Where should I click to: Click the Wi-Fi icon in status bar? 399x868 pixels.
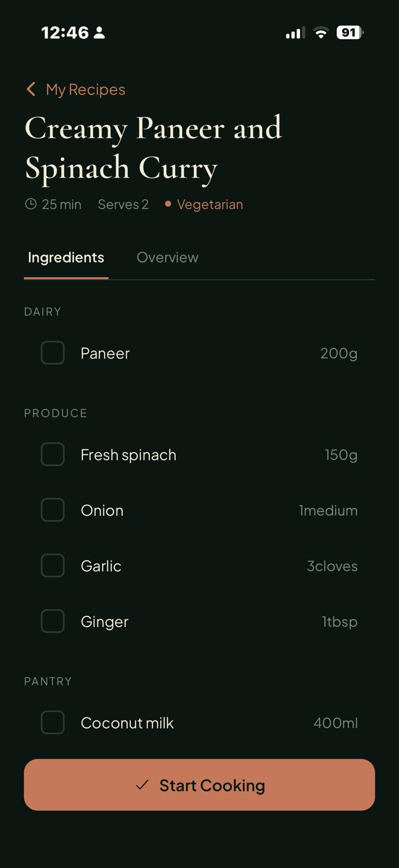click(x=320, y=33)
